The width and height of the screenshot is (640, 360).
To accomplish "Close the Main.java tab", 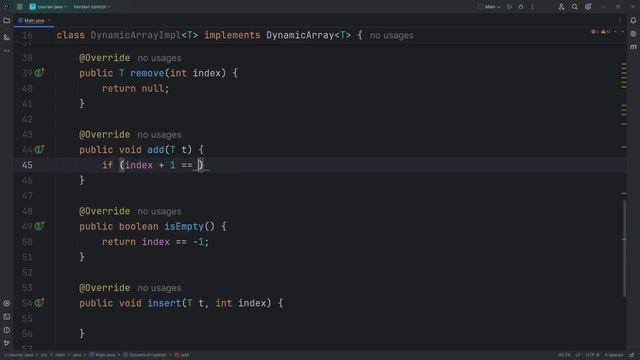I will click(49, 20).
